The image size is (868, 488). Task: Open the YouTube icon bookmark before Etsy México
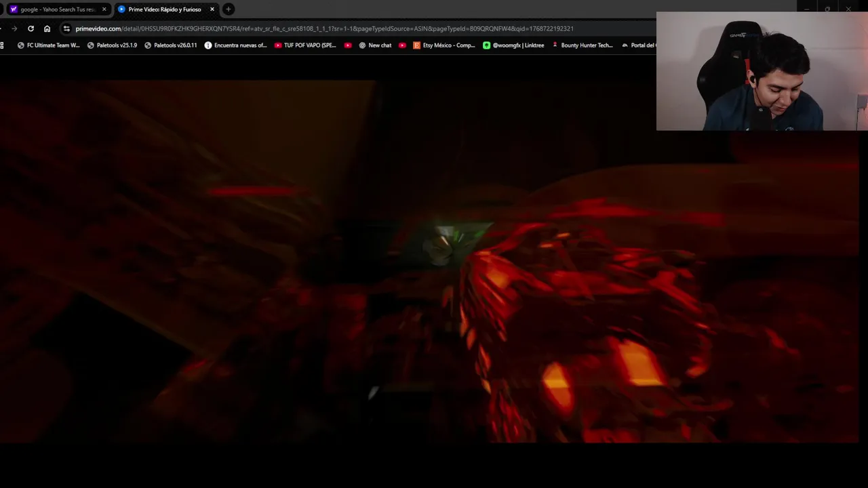tap(402, 45)
